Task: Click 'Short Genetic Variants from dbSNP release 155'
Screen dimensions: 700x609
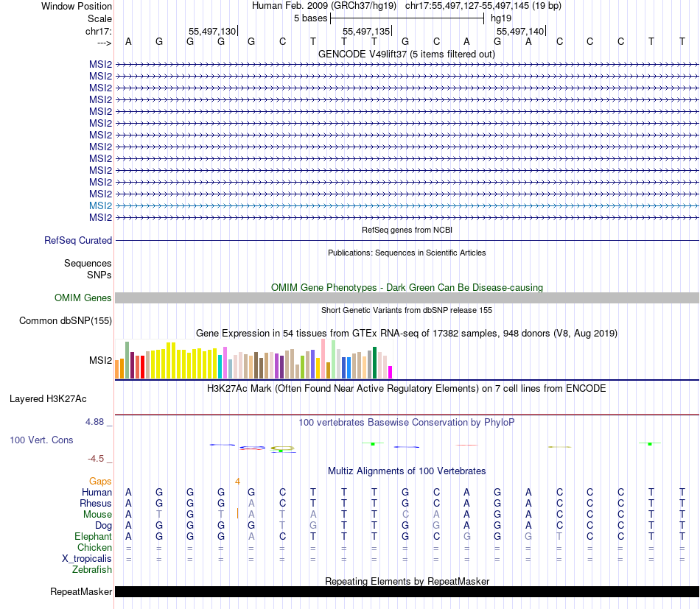Action: 407,310
